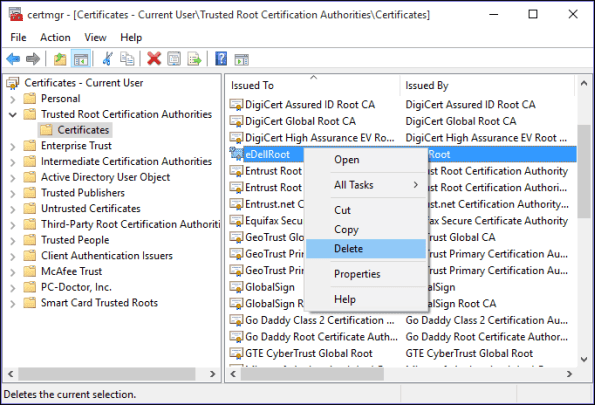Choose Delete from the context menu
Viewport: 595px width, 405px height.
click(x=366, y=249)
